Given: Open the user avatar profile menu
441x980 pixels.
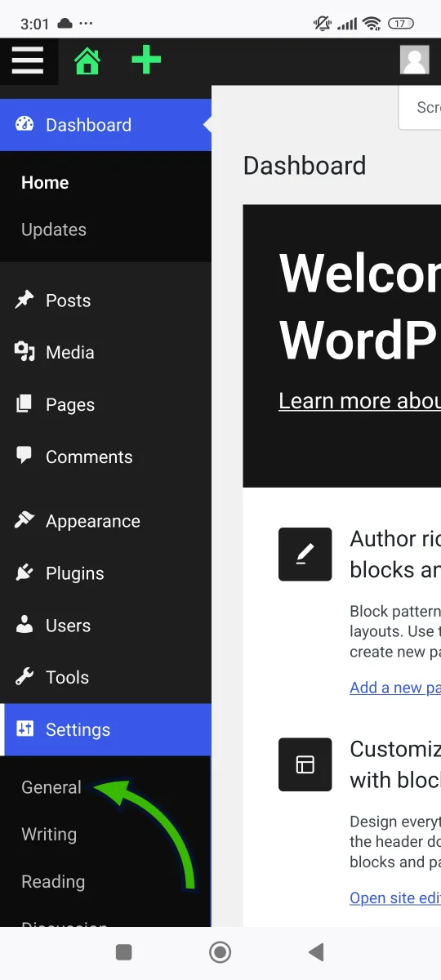Looking at the screenshot, I should pos(415,60).
